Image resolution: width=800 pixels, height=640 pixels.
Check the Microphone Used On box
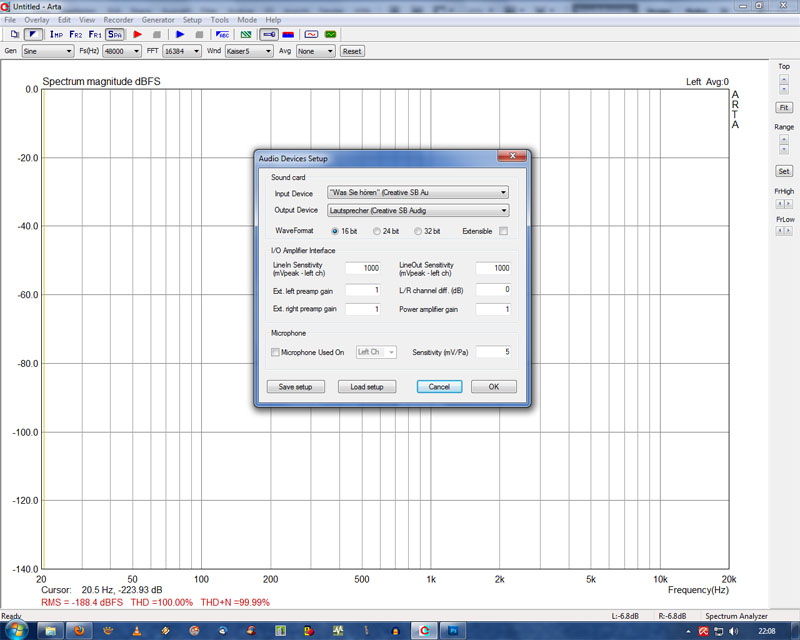coord(276,352)
